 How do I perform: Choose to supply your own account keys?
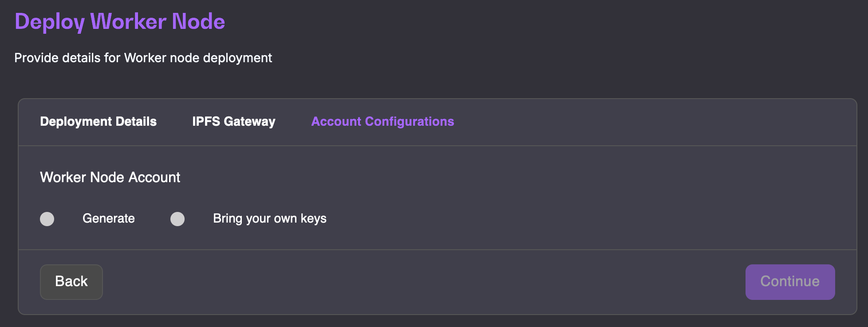(178, 219)
